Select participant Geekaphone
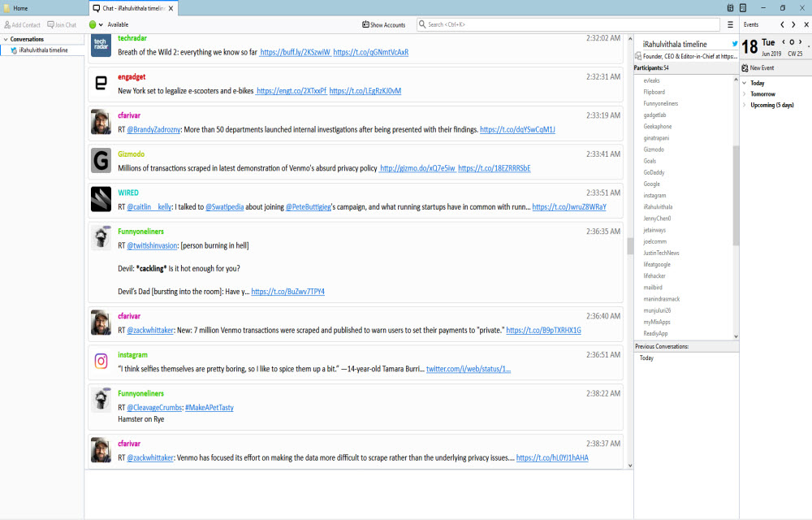Screen dimensions: 812x520 [x=658, y=127]
